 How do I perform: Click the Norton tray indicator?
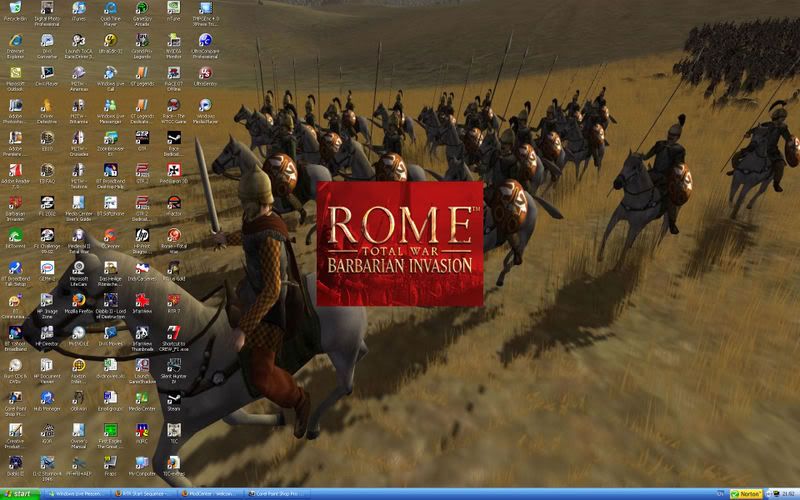(749, 493)
